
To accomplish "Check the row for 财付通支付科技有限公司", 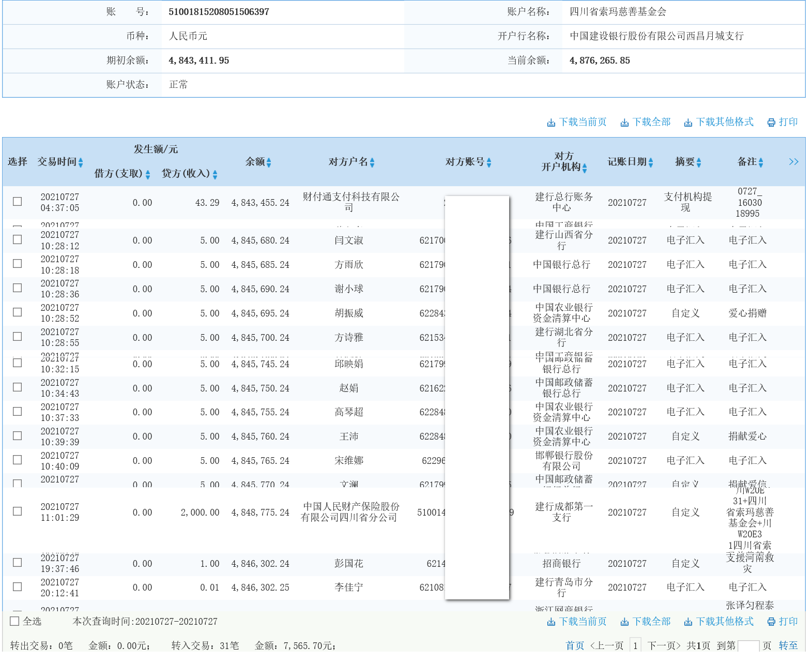I will (x=18, y=202).
